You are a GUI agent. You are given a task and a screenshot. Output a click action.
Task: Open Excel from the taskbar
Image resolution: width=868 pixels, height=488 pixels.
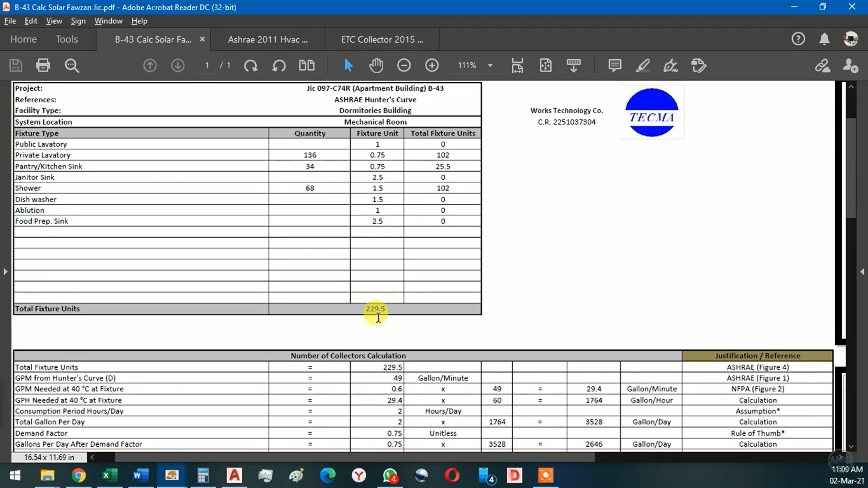pos(109,475)
